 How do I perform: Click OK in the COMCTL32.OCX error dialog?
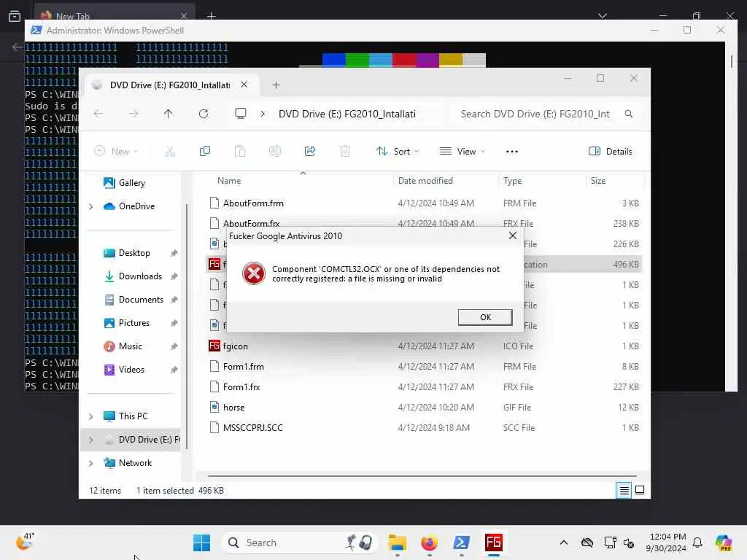(x=485, y=317)
